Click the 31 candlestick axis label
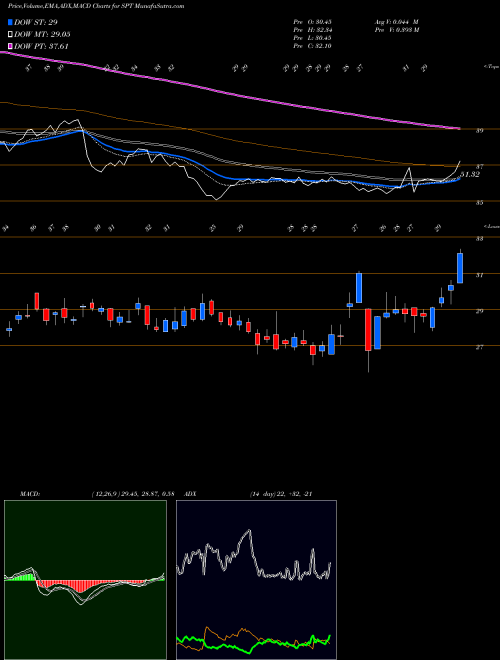The height and width of the screenshot is (660, 500). click(x=479, y=275)
